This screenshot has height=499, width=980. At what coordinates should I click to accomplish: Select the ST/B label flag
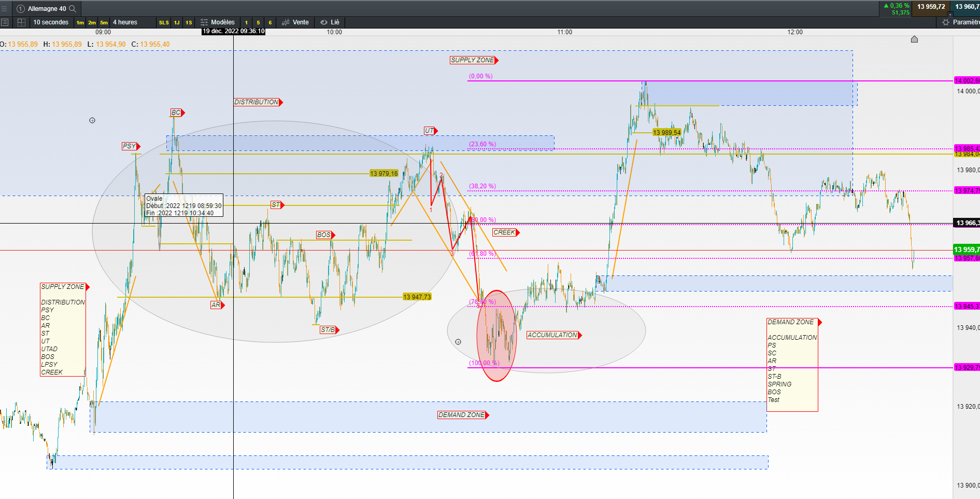[330, 330]
